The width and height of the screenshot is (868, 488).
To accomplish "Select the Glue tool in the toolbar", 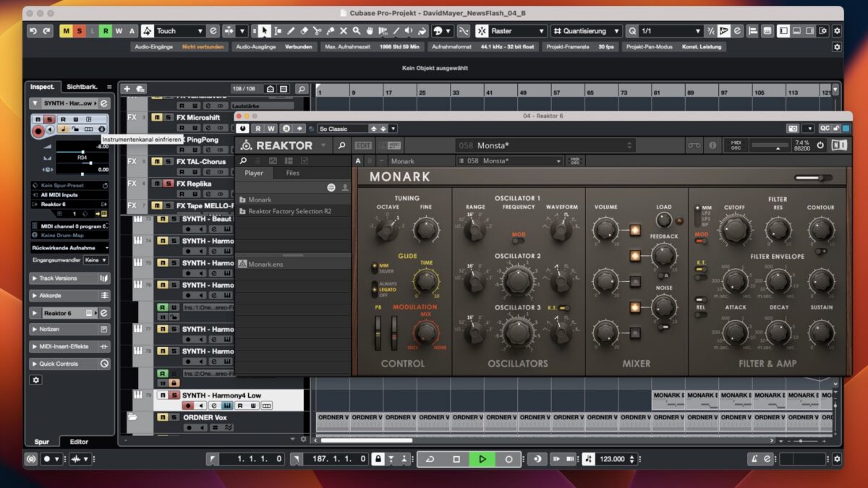I will (331, 31).
